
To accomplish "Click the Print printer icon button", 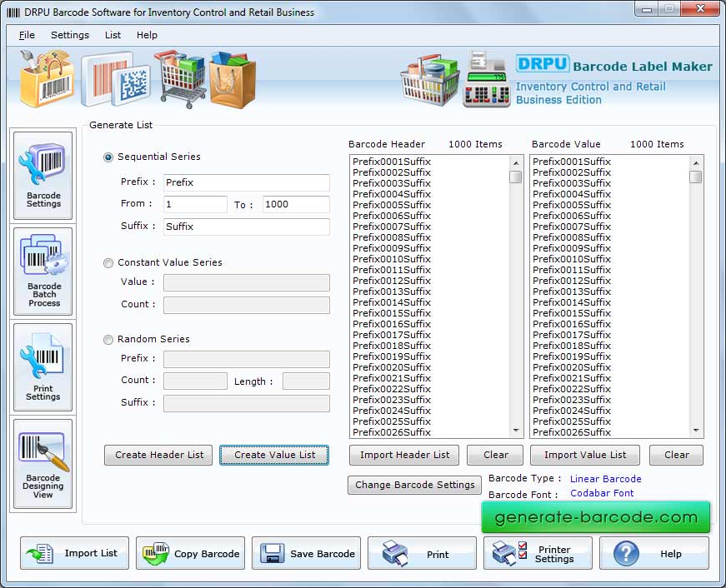I will coord(422,553).
